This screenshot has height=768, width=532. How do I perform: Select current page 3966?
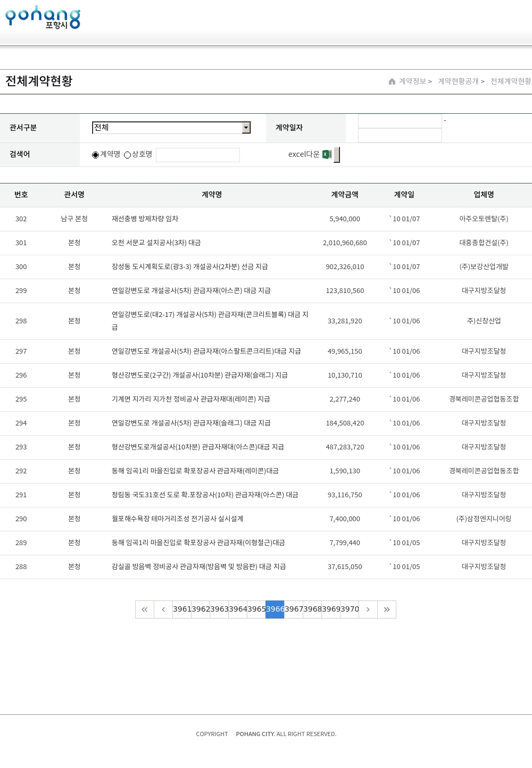pyautogui.click(x=275, y=610)
